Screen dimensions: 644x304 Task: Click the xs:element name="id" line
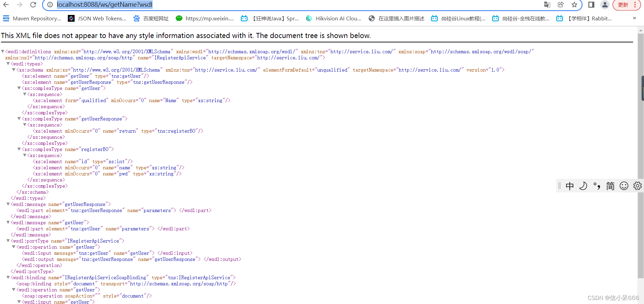(83, 161)
